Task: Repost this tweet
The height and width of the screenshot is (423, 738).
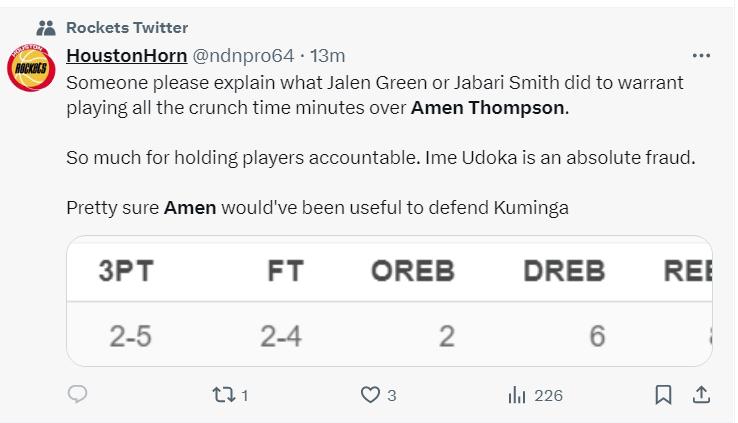Action: (x=223, y=395)
